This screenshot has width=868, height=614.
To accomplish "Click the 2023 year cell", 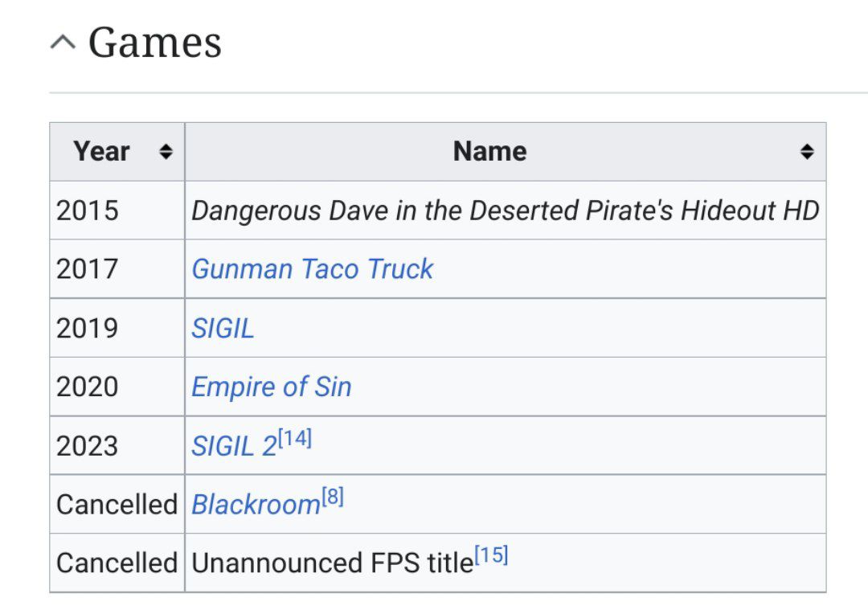I will coord(117,446).
